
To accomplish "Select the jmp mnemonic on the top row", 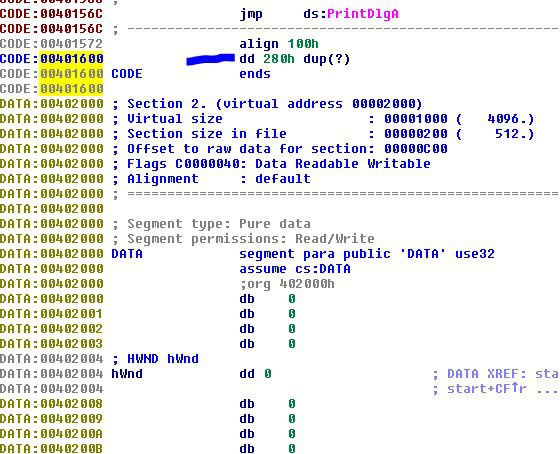I will tap(251, 14).
